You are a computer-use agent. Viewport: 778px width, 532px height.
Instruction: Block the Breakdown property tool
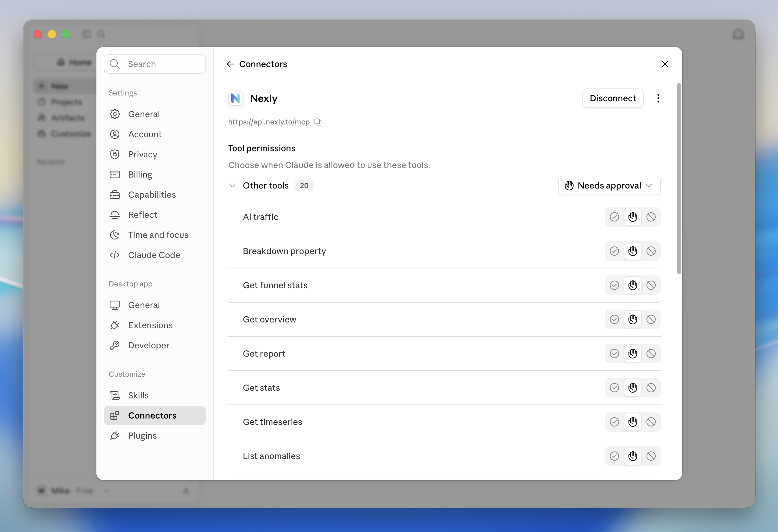[x=651, y=251]
